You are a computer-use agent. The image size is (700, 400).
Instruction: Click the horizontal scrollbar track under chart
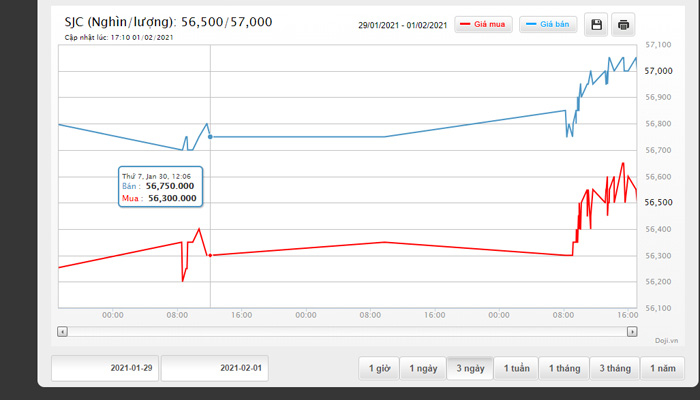click(347, 332)
